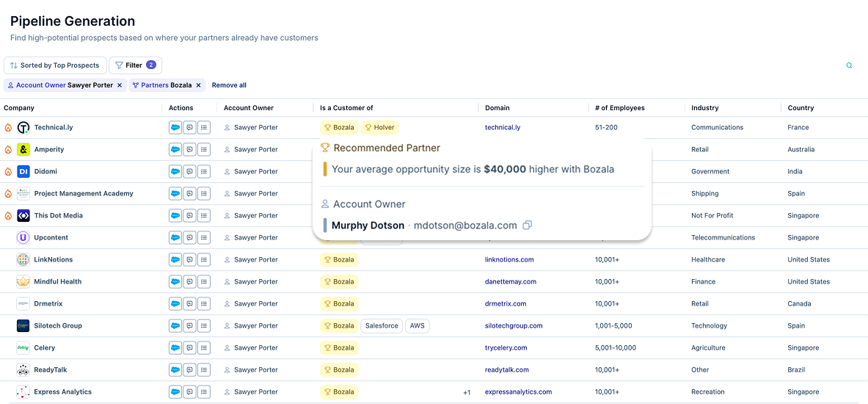Open chat action for Amperity row
The width and height of the screenshot is (868, 404).
[190, 150]
